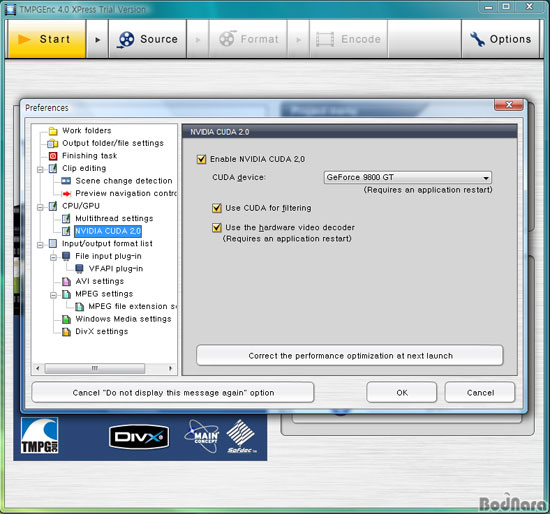Select "MPEG file extension" tree row
Screen dimensions: 550x514
[x=133, y=306]
